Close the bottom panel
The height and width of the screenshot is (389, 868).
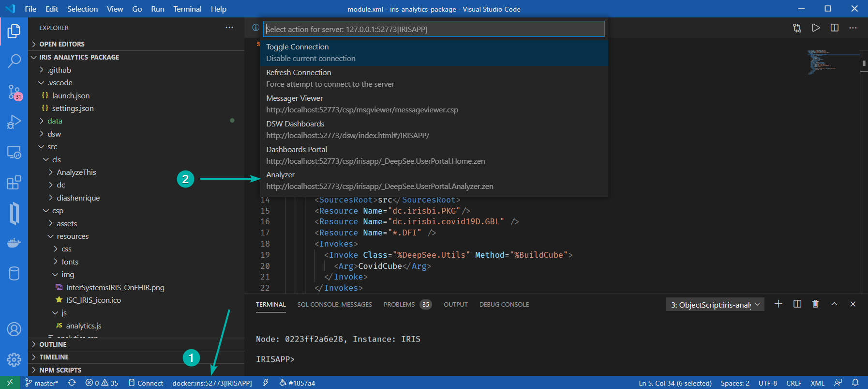tap(853, 304)
